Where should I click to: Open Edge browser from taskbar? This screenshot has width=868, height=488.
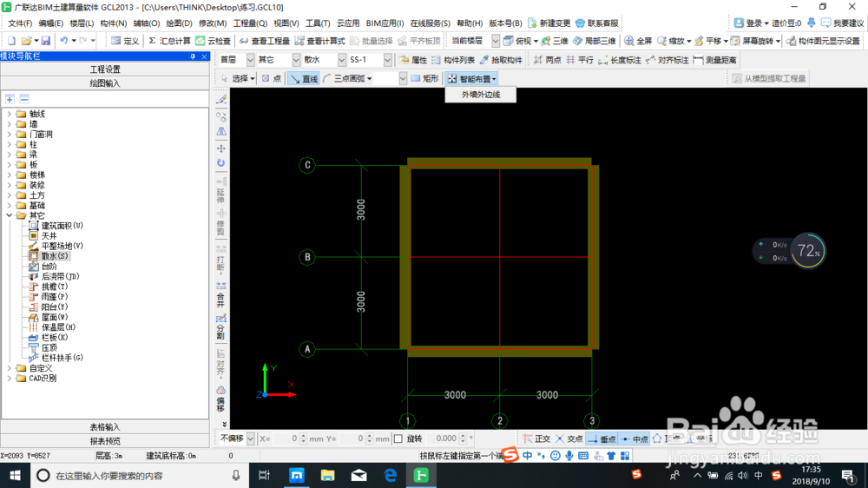point(390,475)
